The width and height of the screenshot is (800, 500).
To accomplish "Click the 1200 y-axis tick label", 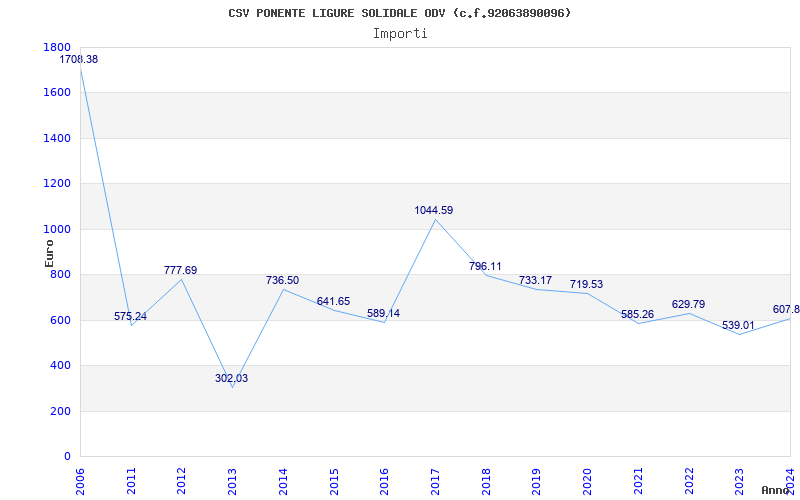I will 57,184.
